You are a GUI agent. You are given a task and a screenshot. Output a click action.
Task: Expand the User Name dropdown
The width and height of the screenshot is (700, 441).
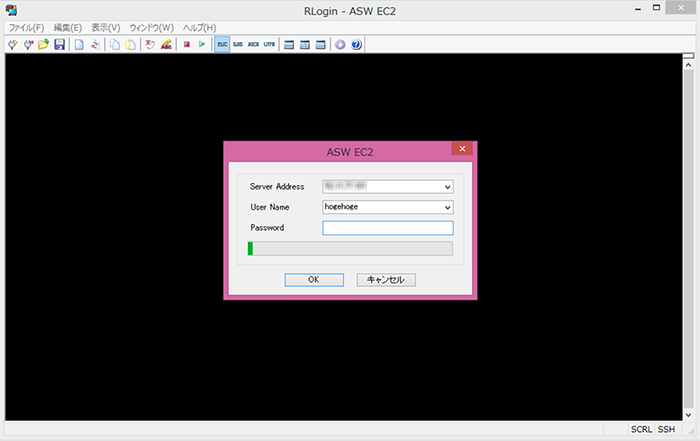pos(447,208)
